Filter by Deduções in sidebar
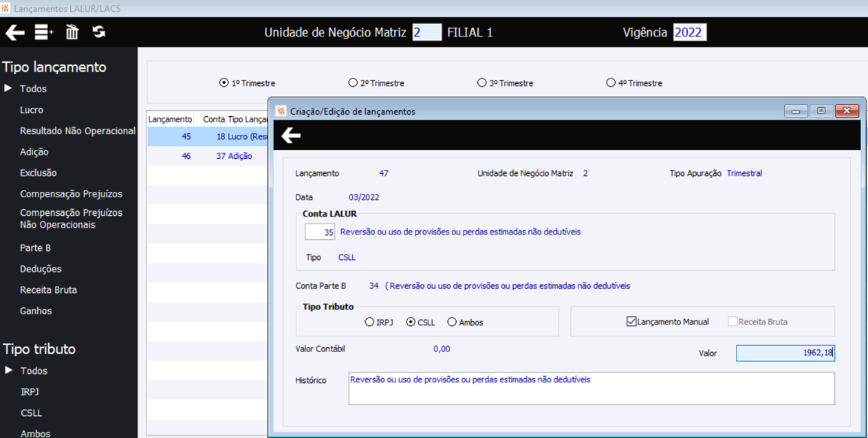Viewport: 868px width, 438px height. tap(41, 269)
